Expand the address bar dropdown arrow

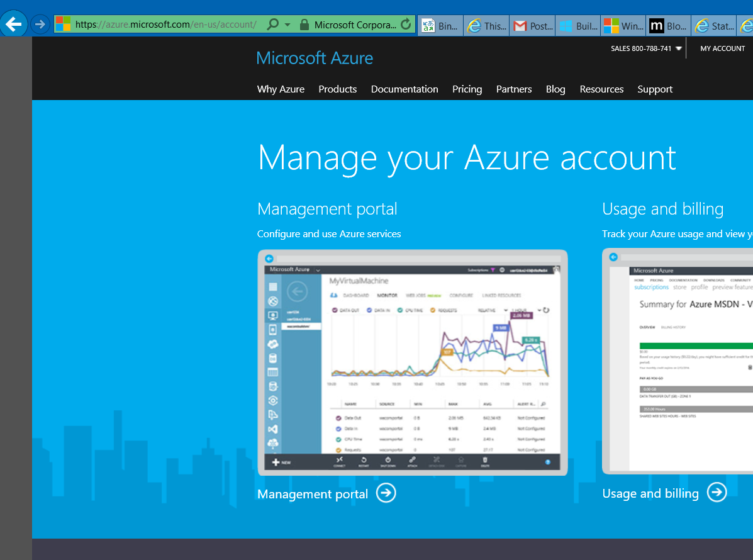[x=287, y=25]
